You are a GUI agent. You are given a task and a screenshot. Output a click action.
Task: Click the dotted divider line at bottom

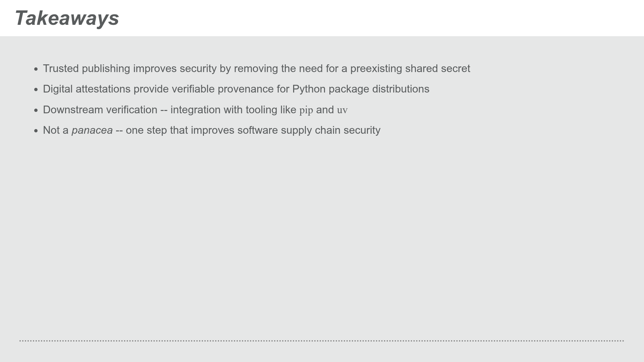(x=322, y=341)
